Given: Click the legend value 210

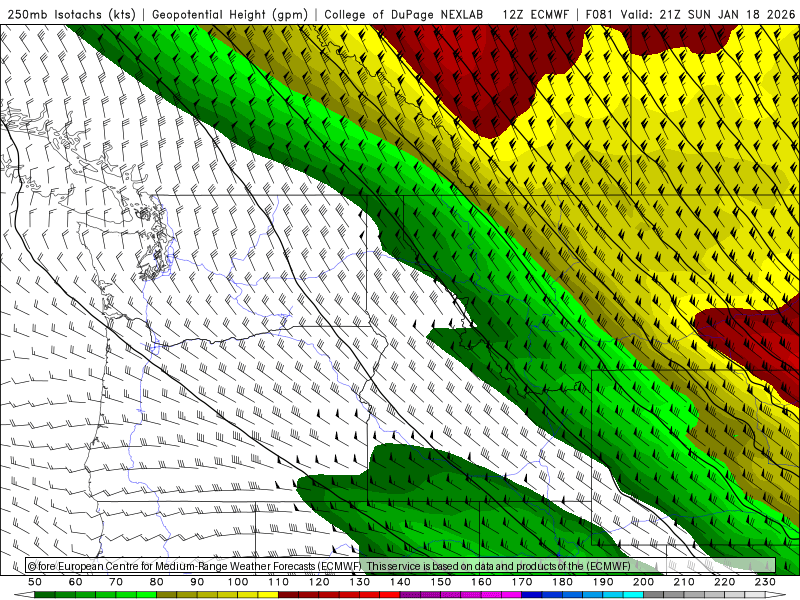Looking at the screenshot, I should 684,582.
